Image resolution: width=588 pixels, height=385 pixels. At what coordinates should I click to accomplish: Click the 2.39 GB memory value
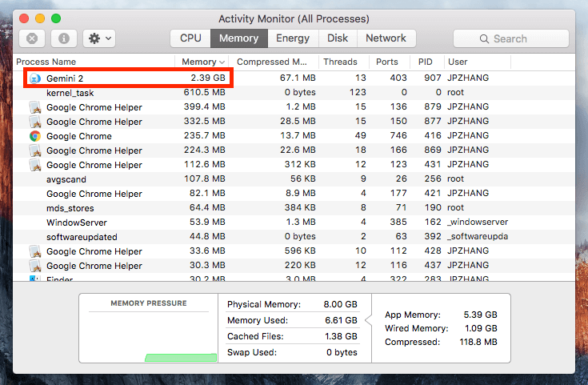(208, 78)
